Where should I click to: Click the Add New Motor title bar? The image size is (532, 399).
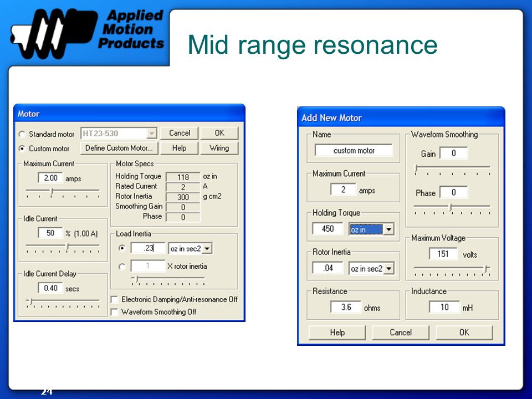point(401,117)
